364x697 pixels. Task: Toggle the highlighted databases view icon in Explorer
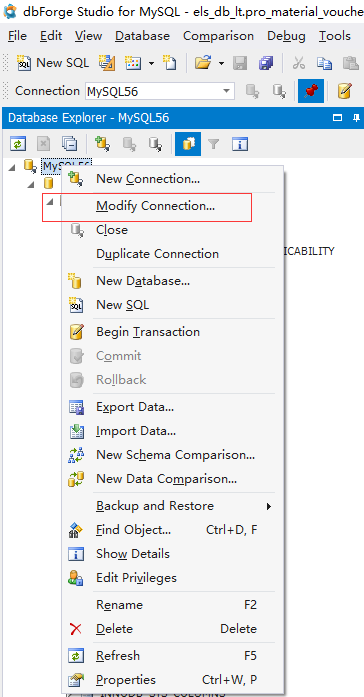click(188, 144)
